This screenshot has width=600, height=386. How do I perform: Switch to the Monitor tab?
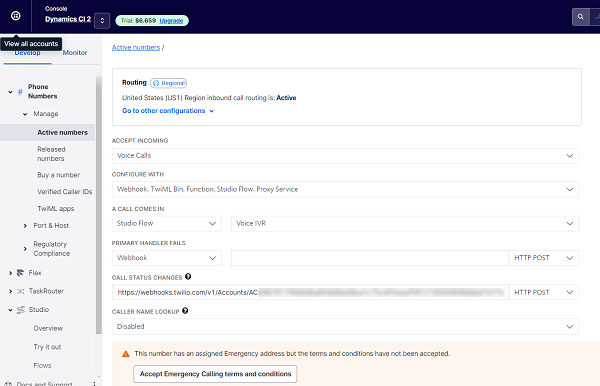(x=75, y=52)
